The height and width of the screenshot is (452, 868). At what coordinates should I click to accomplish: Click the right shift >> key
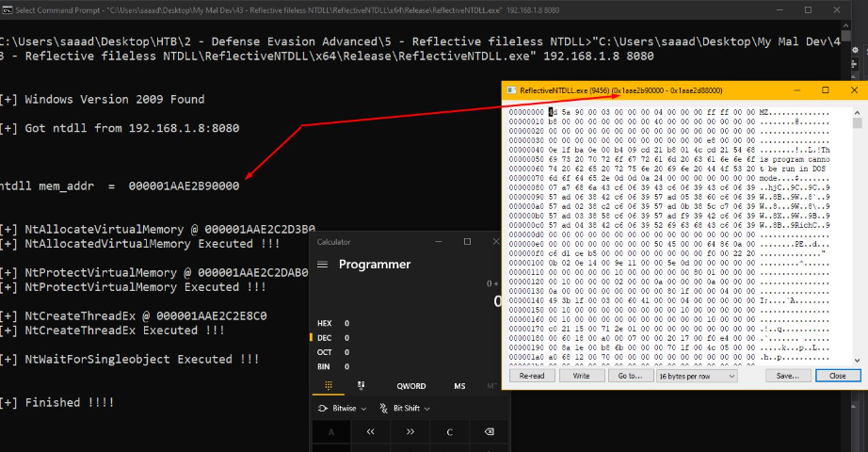410,431
